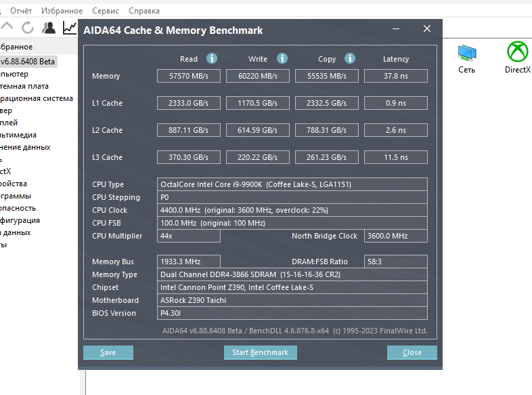Open the Сеть network icon
The width and height of the screenshot is (532, 395).
pyautogui.click(x=467, y=59)
